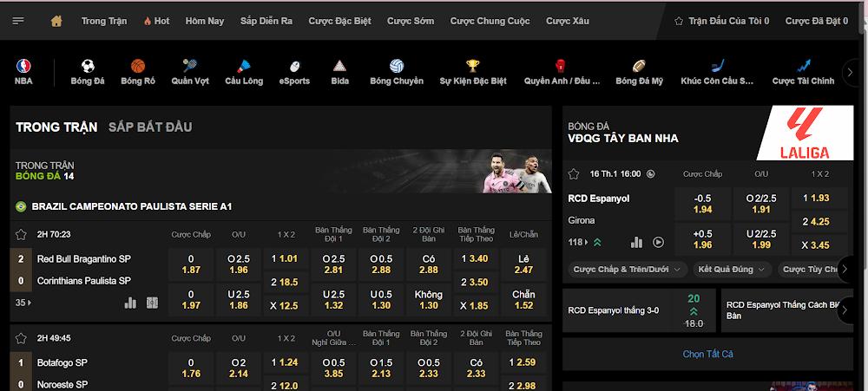868x391 pixels.
Task: Go to the home page icon
Action: point(56,20)
